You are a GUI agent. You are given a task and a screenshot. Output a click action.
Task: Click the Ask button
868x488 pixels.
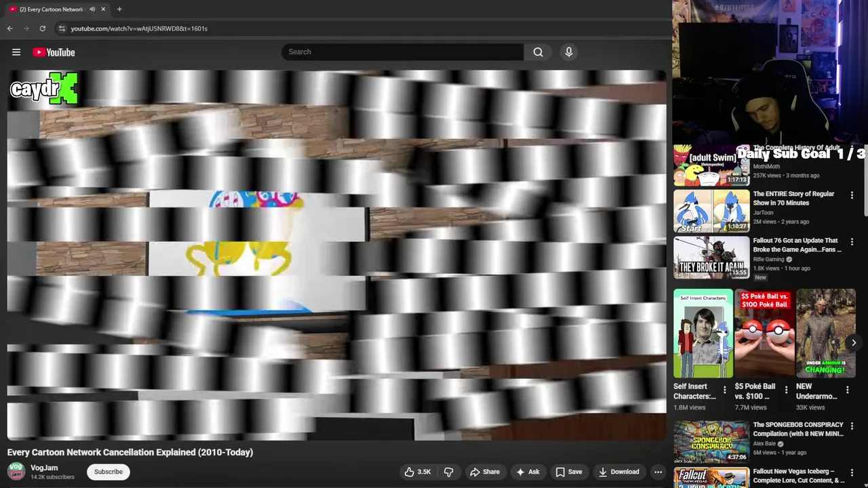528,472
